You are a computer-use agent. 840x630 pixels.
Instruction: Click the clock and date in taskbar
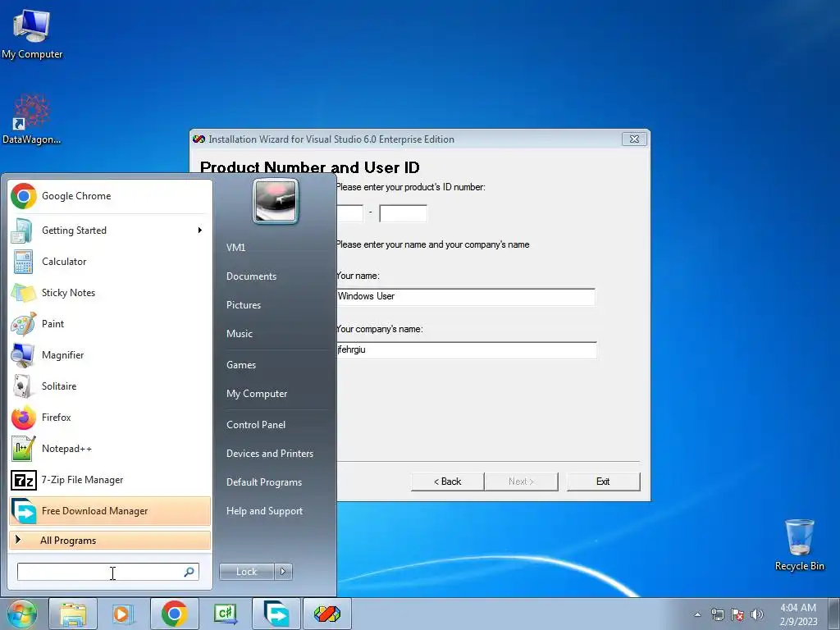[x=798, y=614]
